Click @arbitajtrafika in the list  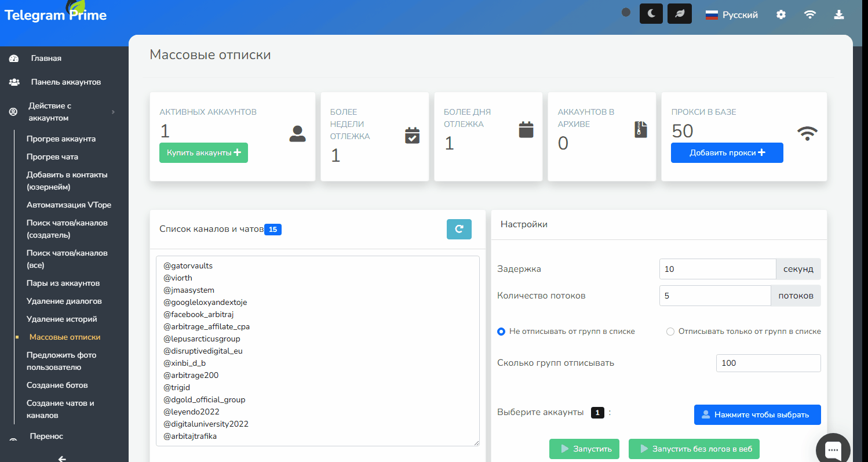pyautogui.click(x=190, y=436)
